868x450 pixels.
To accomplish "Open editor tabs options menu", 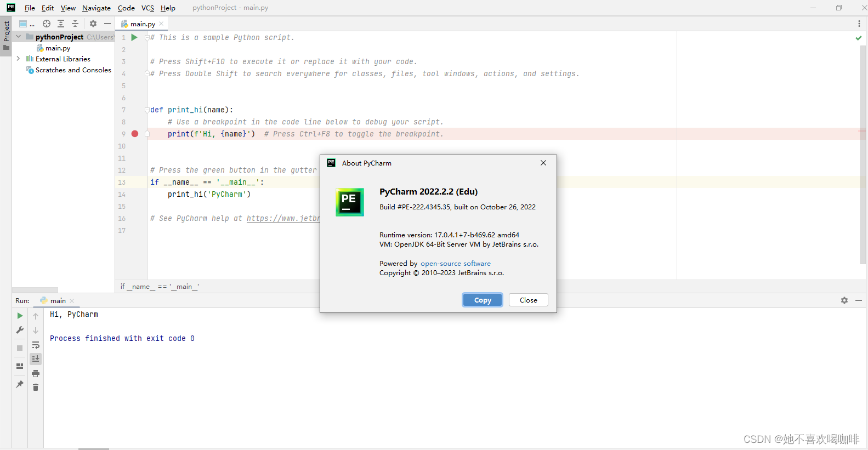I will pos(859,24).
